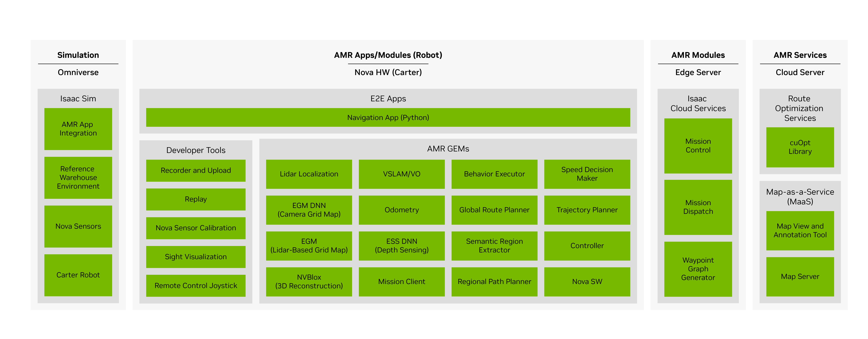The image size is (868, 339).
Task: Select the Lidar Localization block
Action: tap(309, 174)
